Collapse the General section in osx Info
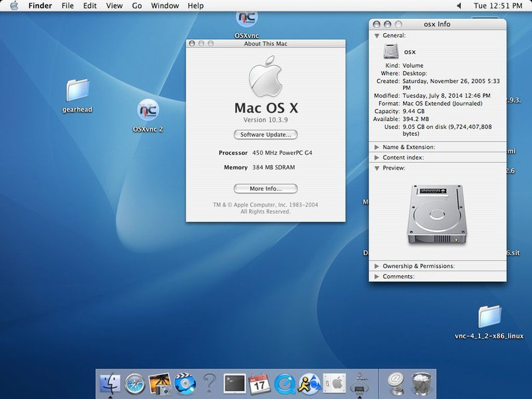532x399 pixels. tap(376, 36)
